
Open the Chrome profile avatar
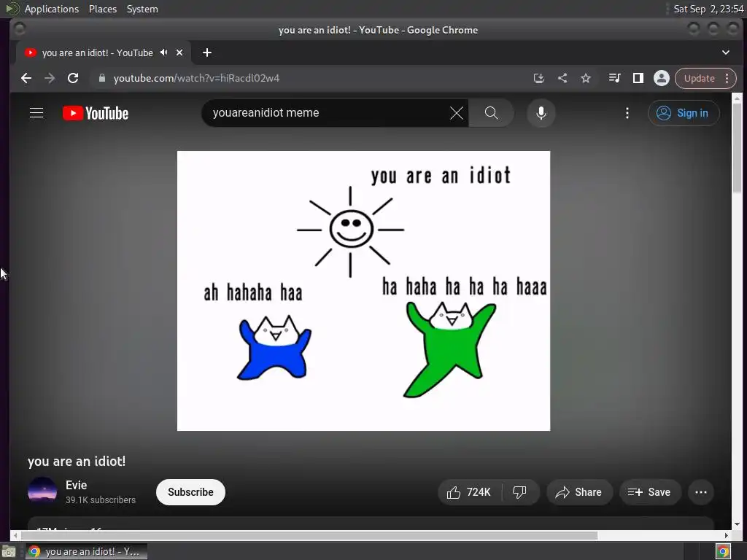(661, 78)
